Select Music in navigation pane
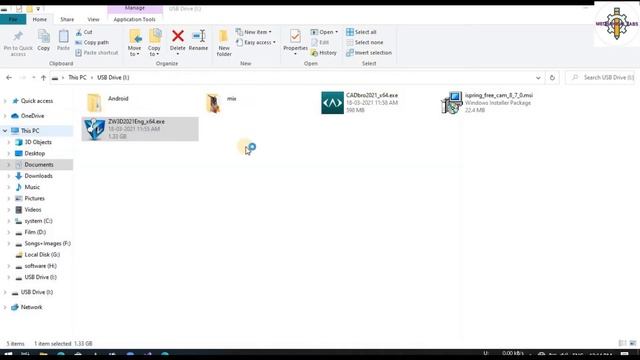The image size is (640, 360). pyautogui.click(x=32, y=187)
